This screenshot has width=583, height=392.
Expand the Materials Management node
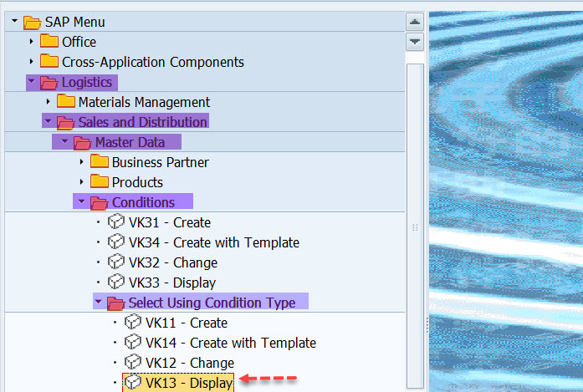(49, 102)
